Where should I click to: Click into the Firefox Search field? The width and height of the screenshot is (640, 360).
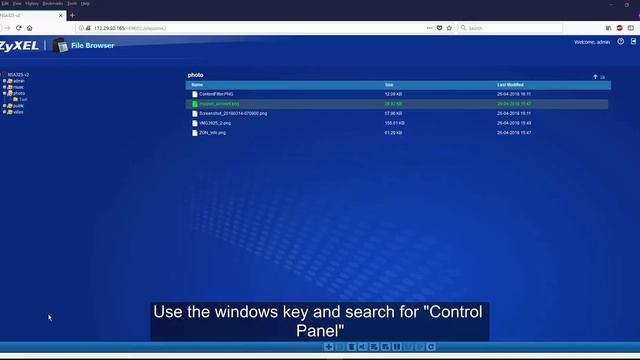click(x=511, y=28)
